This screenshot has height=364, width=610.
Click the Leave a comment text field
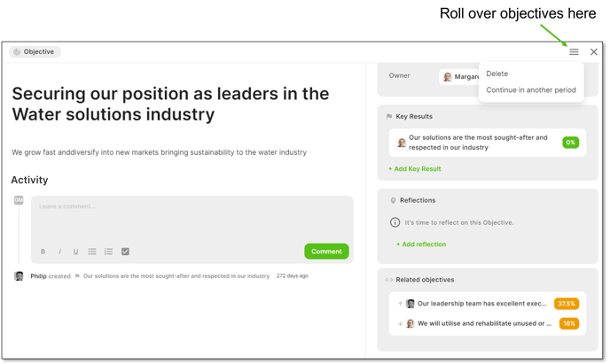tap(192, 220)
